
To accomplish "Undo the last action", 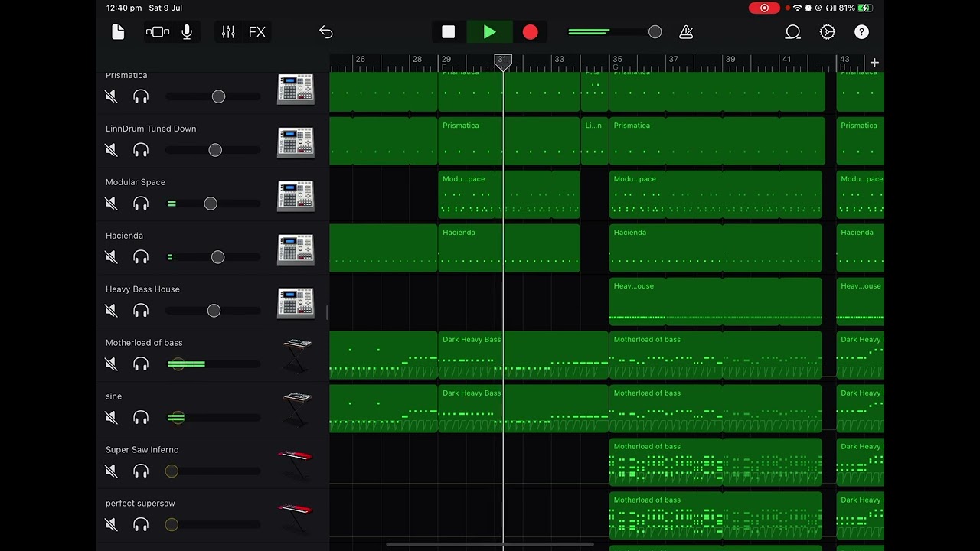I will tap(326, 32).
